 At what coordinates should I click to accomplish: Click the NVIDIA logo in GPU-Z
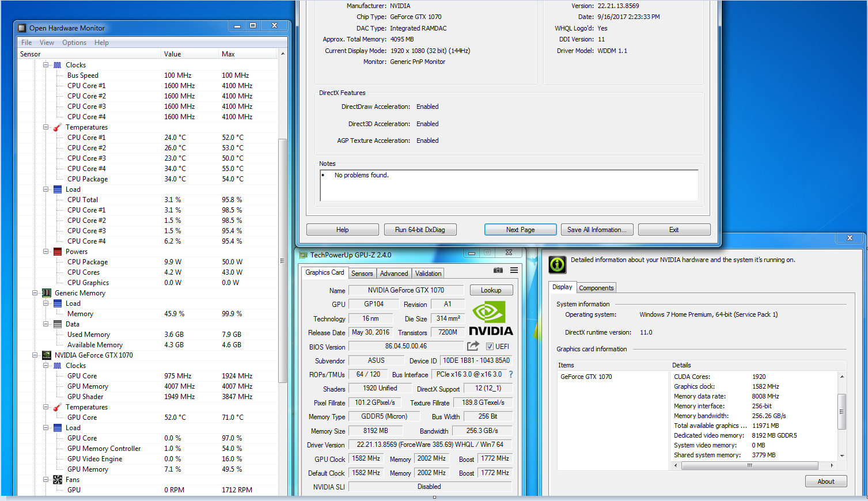point(491,318)
